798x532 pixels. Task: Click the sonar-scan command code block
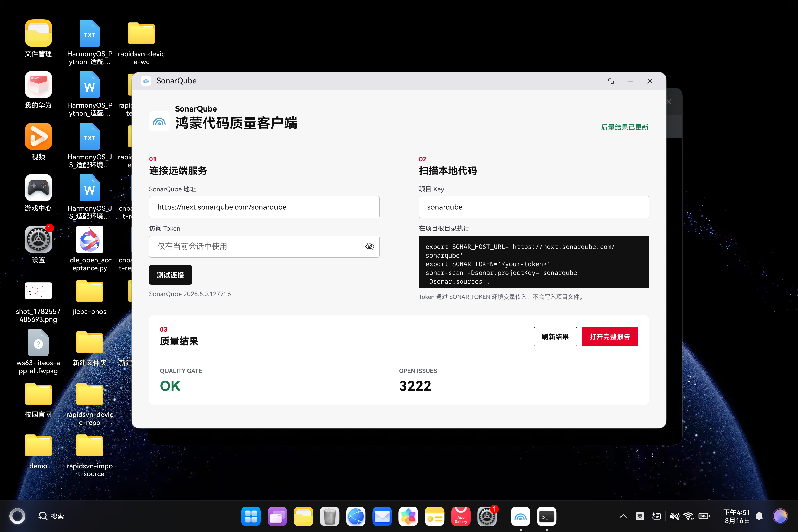click(x=534, y=262)
